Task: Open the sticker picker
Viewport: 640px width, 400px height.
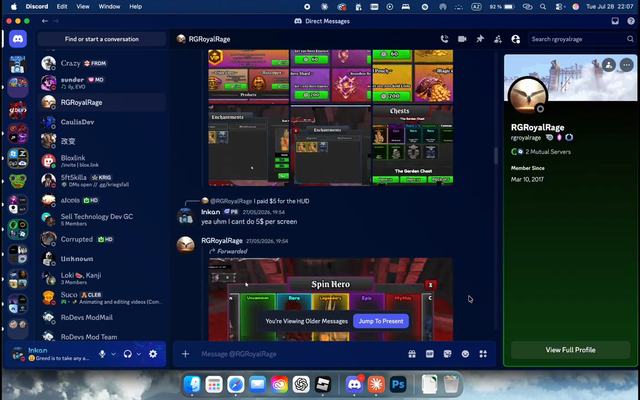Action: point(447,354)
